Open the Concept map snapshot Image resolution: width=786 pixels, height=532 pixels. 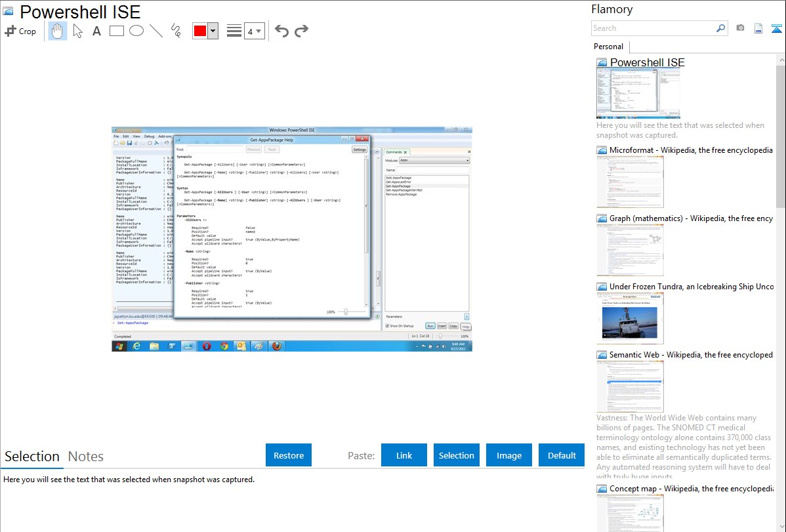tap(691, 488)
